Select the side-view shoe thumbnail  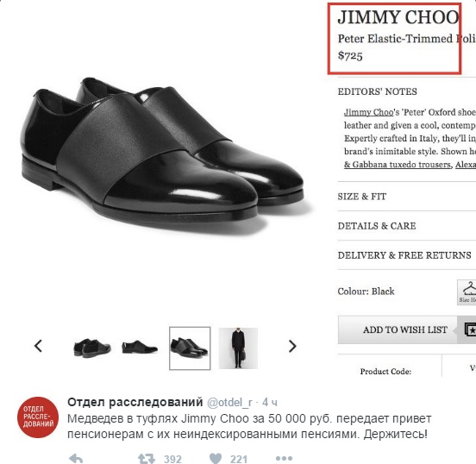pos(140,348)
